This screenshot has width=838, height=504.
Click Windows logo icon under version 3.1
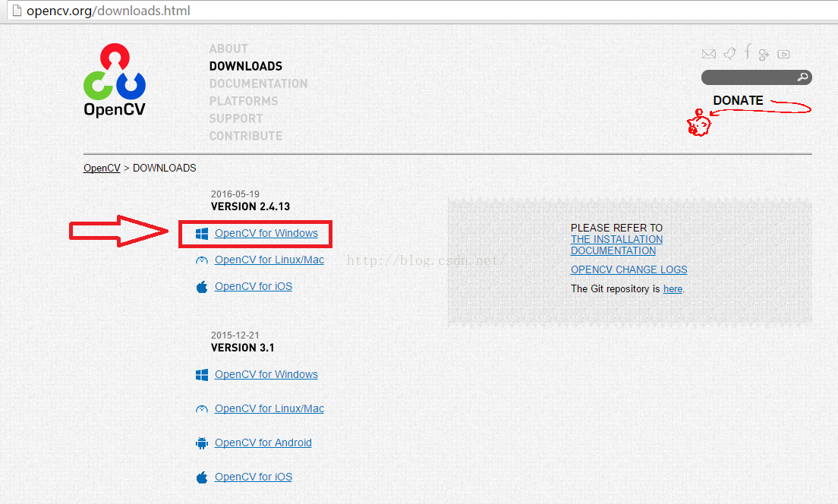(x=202, y=375)
